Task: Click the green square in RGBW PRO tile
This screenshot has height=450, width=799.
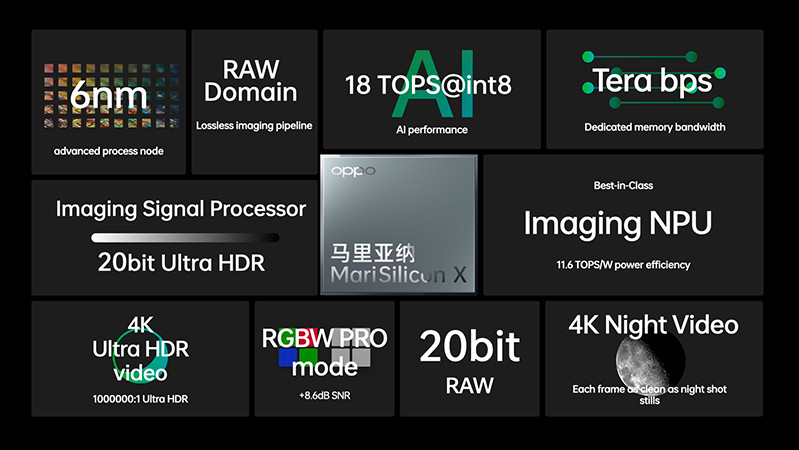Action: pos(311,356)
